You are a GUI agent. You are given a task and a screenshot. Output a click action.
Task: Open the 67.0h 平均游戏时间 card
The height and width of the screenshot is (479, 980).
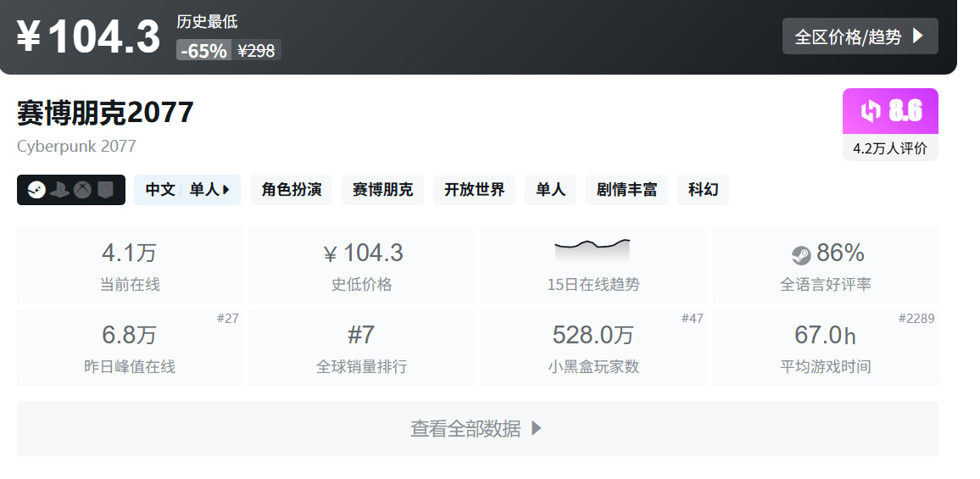pos(826,347)
